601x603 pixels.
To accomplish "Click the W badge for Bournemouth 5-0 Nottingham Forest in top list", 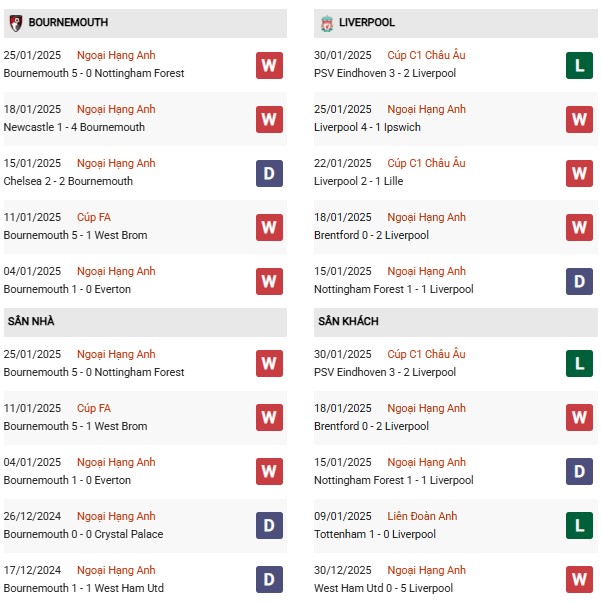I will pyautogui.click(x=269, y=65).
